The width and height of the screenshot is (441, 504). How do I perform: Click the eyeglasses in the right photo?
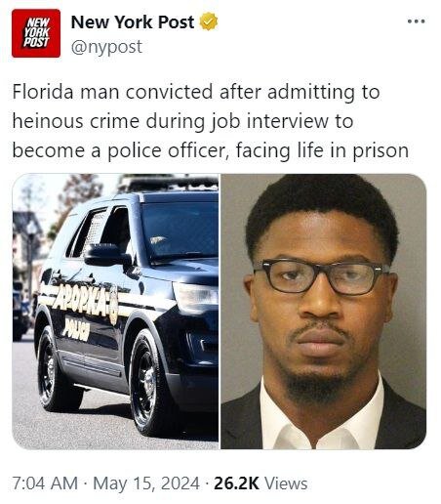coord(321,275)
